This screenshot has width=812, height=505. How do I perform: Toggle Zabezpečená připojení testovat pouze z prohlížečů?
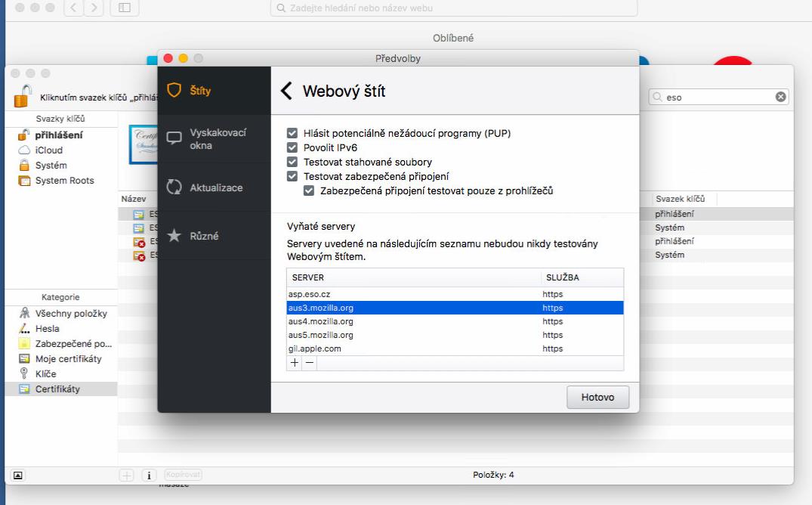coord(309,191)
